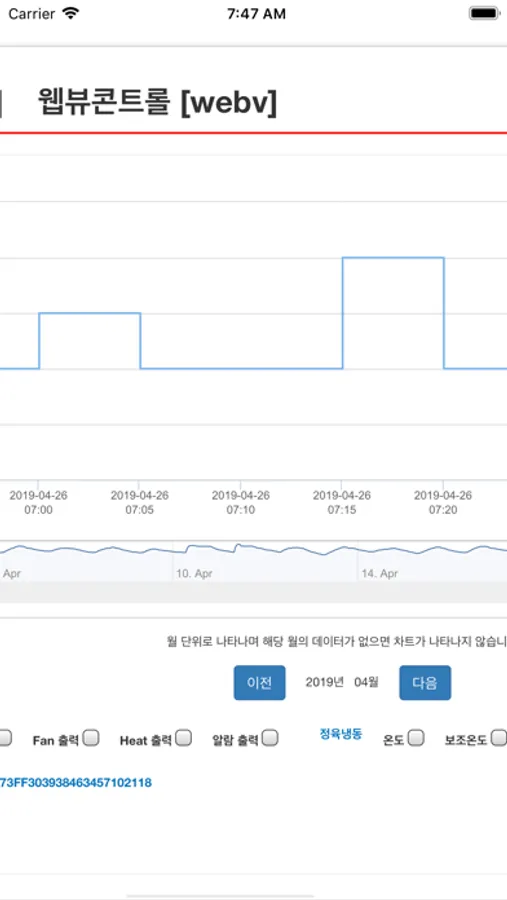Click the 2019-04-26 07:10 axis label
This screenshot has width=507, height=900.
coord(241,502)
